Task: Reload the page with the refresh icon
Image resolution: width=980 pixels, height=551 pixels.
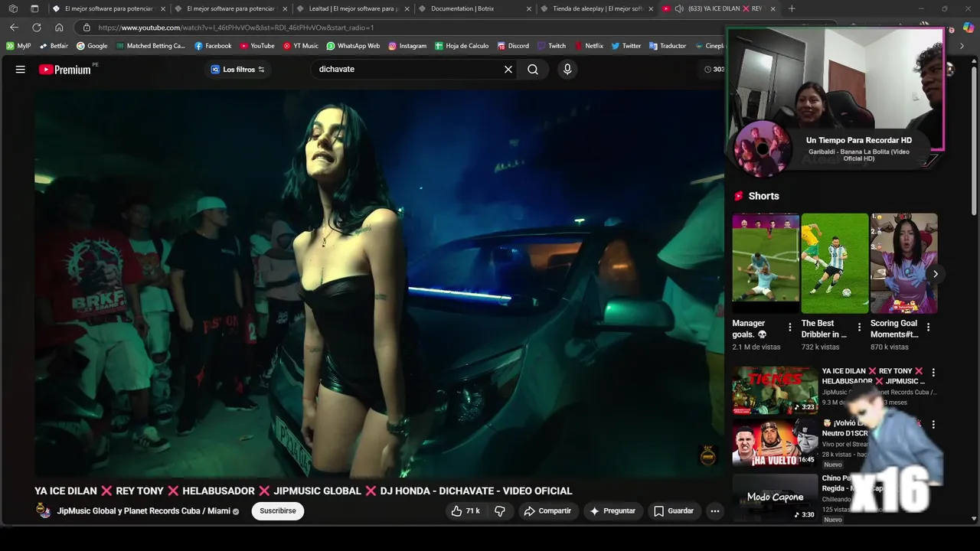Action: (36, 28)
